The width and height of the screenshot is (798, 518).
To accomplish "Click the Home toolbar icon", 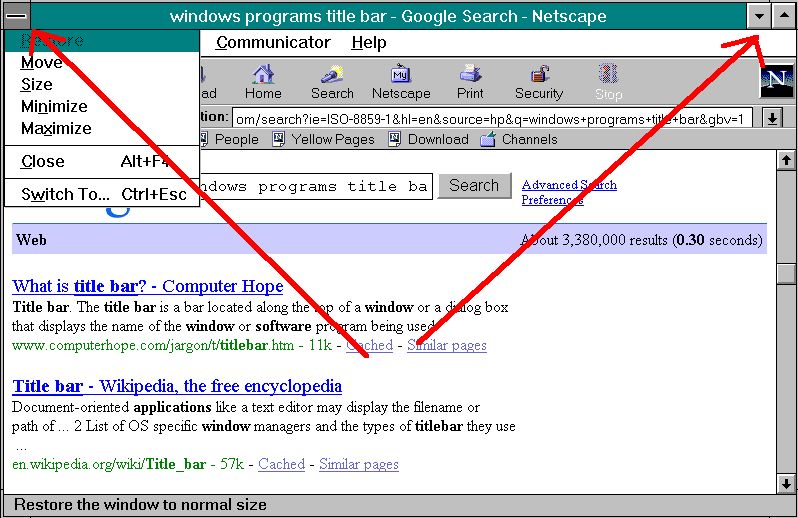I will tap(263, 82).
